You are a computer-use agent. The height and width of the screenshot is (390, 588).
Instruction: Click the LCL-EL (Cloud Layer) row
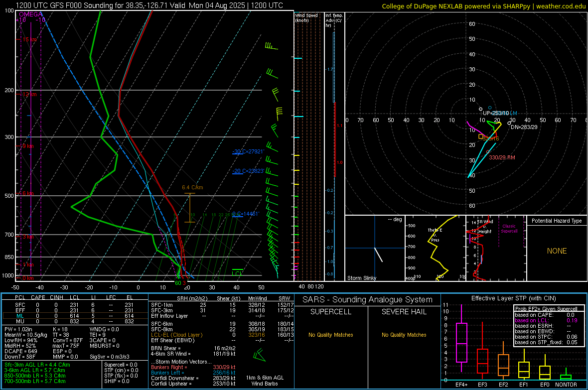click(x=222, y=335)
